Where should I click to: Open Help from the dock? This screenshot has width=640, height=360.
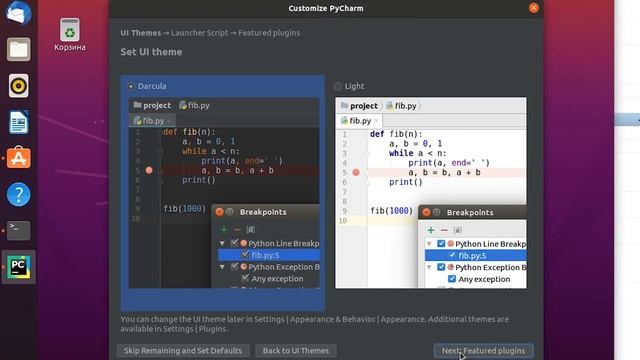point(18,194)
